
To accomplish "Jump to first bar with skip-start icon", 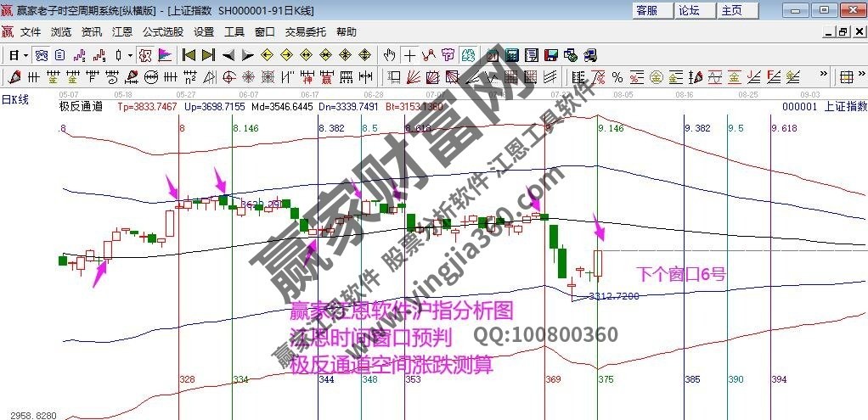I will [x=189, y=55].
